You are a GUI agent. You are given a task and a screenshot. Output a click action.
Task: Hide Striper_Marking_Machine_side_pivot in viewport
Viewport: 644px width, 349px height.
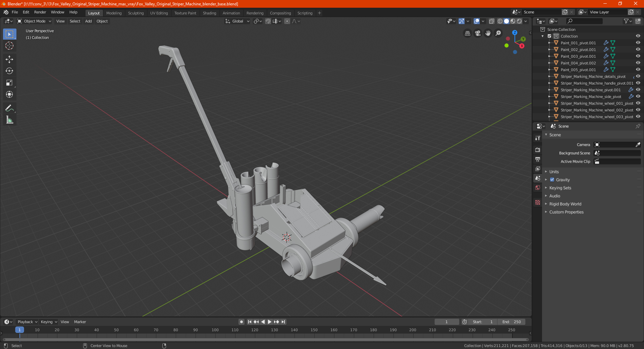click(638, 96)
